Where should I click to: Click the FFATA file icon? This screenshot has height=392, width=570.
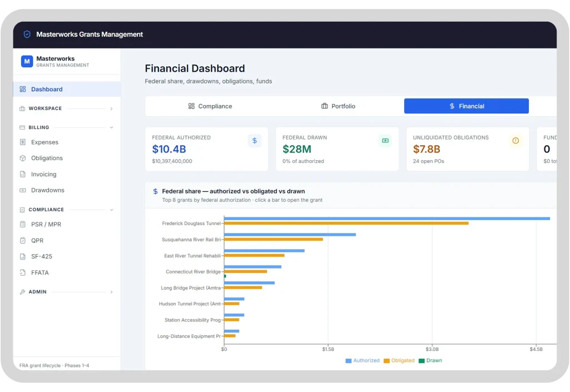click(22, 272)
